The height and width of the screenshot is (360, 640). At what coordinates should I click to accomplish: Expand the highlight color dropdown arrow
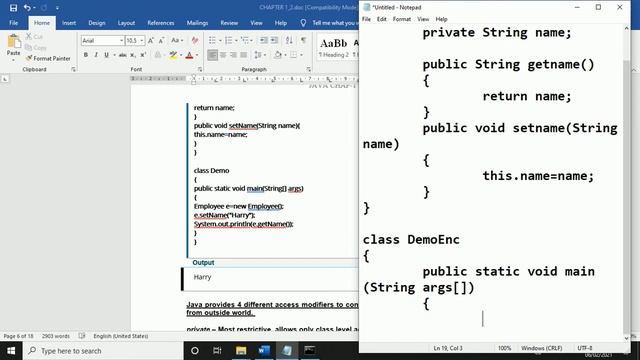point(181,55)
